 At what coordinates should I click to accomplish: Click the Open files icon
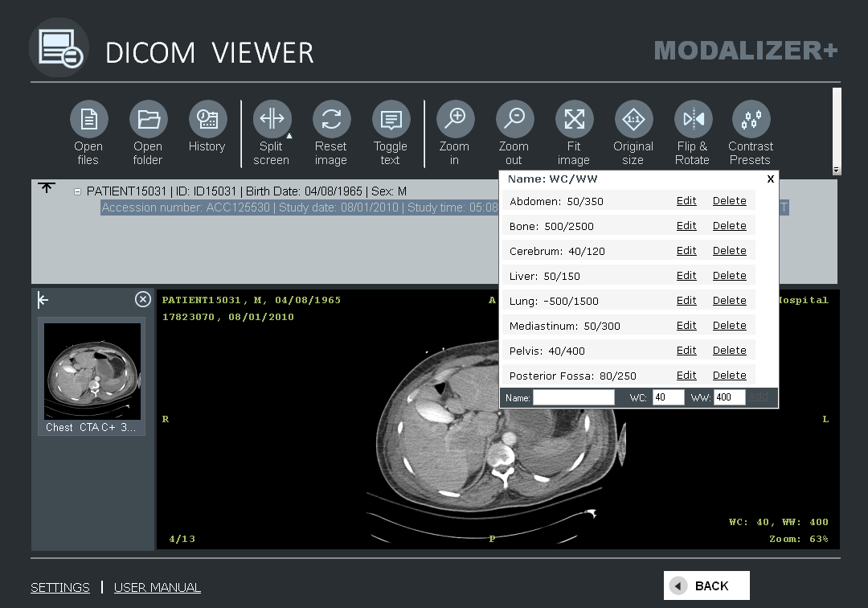88,120
